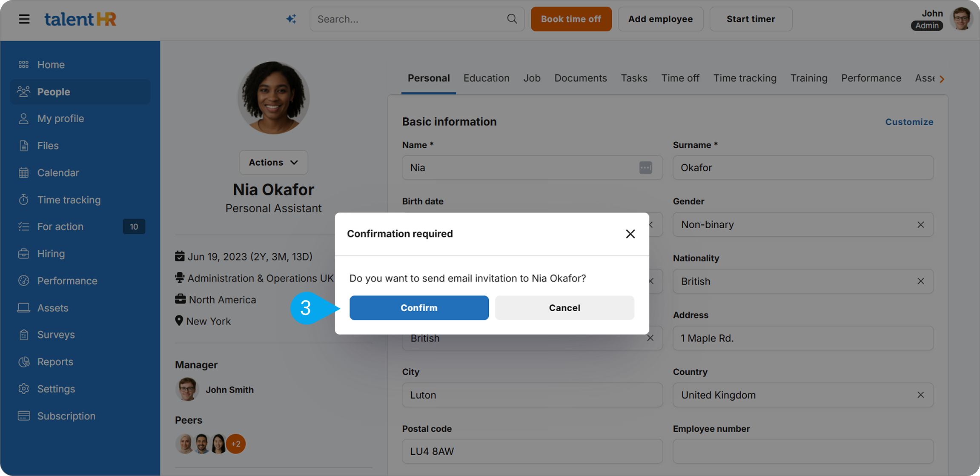Viewport: 980px width, 476px height.
Task: Click the search magnifier icon
Action: (x=512, y=19)
